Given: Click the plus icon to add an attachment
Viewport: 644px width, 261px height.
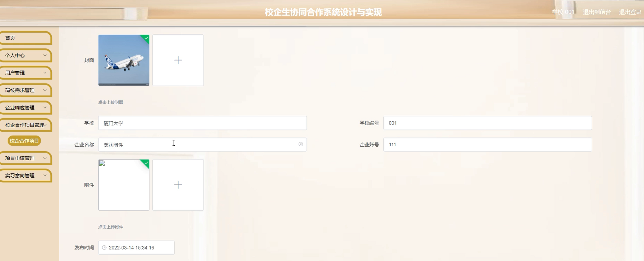Looking at the screenshot, I should pos(178,185).
